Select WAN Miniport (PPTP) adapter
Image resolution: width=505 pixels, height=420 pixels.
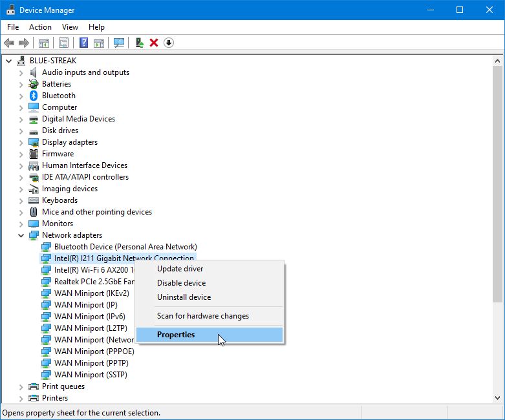[x=91, y=363]
